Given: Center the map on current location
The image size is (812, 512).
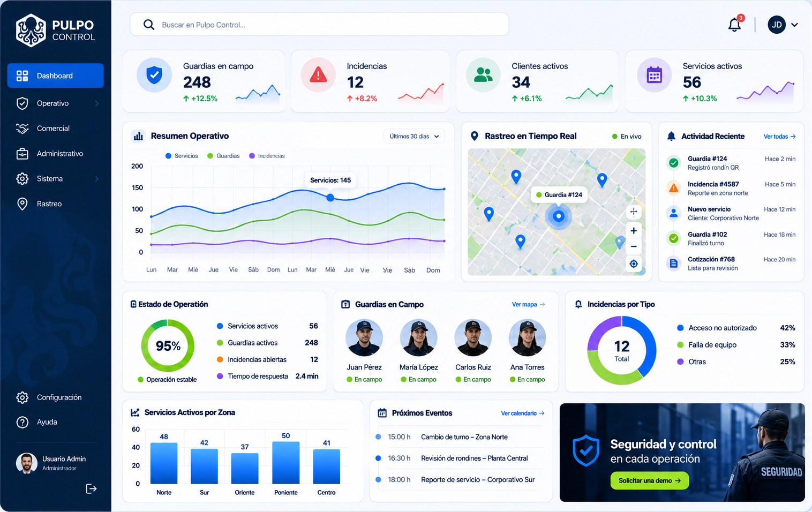Looking at the screenshot, I should pos(634,263).
